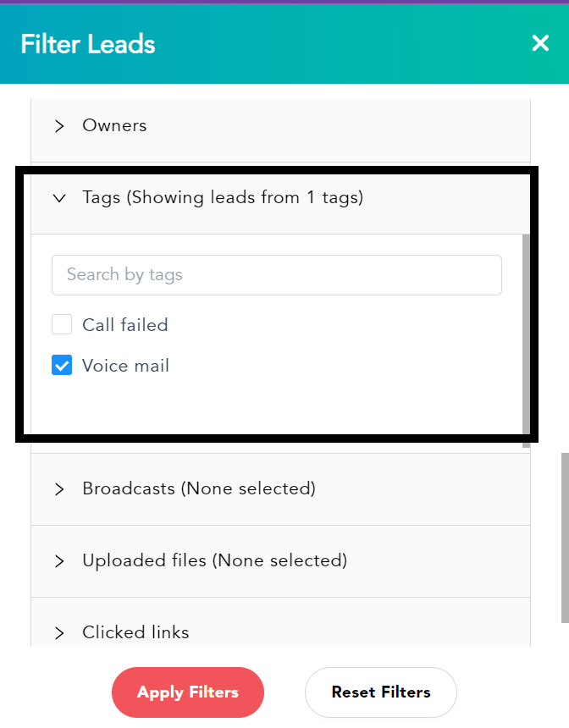Open the Broadcasts (None selected) section
This screenshot has width=569, height=728.
(x=280, y=489)
